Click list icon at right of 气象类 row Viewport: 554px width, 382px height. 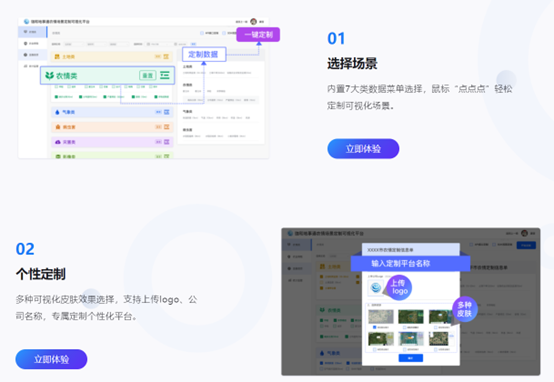click(x=166, y=112)
